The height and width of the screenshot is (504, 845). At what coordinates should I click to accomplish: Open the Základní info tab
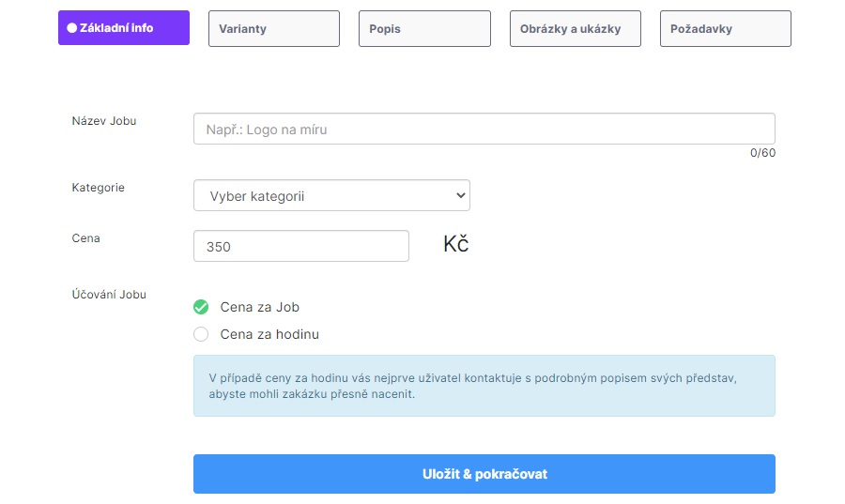point(124,27)
